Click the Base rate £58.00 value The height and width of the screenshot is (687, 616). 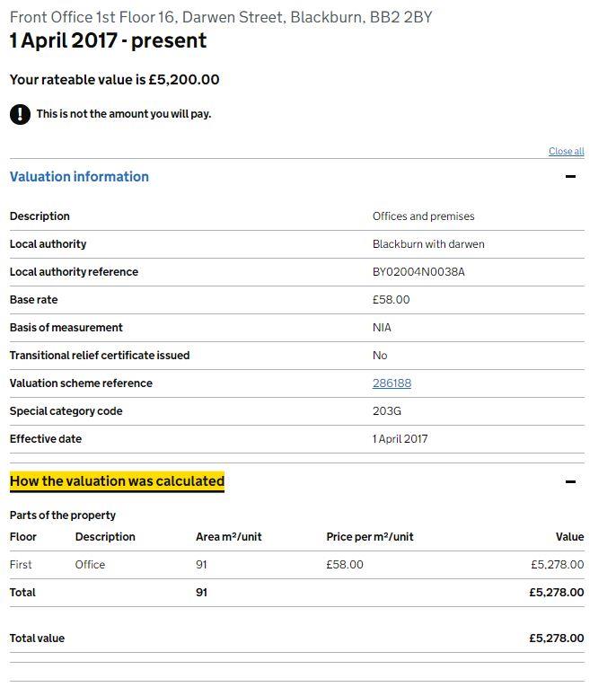point(391,300)
